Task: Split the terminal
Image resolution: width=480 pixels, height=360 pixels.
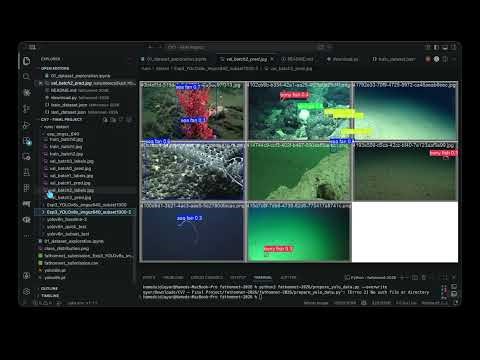Action: click(x=415, y=277)
